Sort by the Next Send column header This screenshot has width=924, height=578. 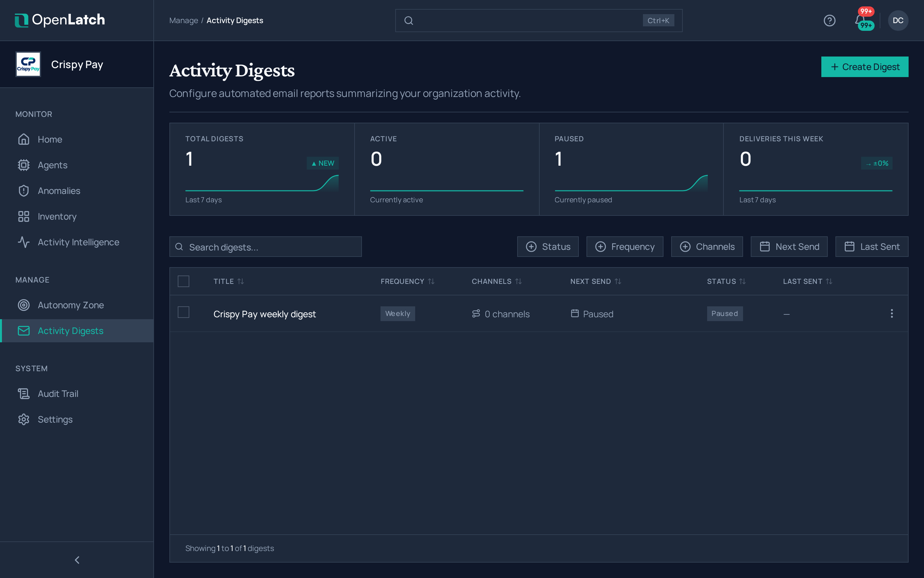[x=596, y=281]
